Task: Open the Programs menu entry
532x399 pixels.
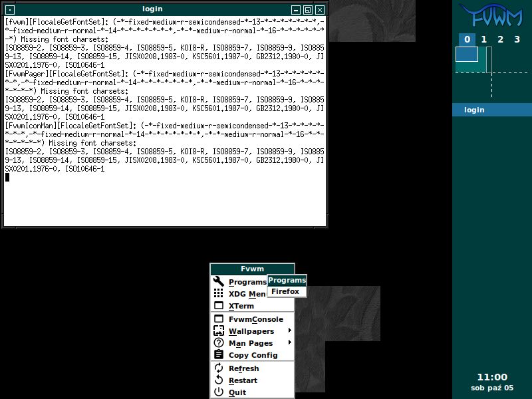Action: [x=239, y=281]
